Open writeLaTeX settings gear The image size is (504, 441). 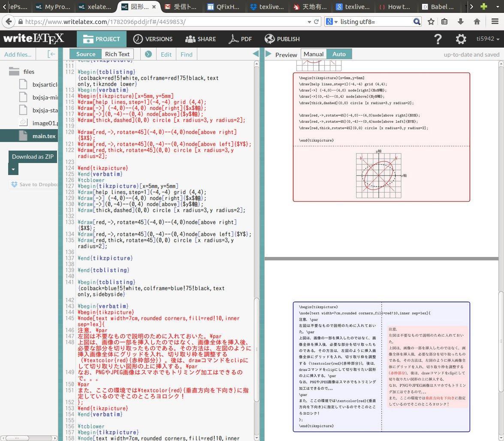[461, 39]
